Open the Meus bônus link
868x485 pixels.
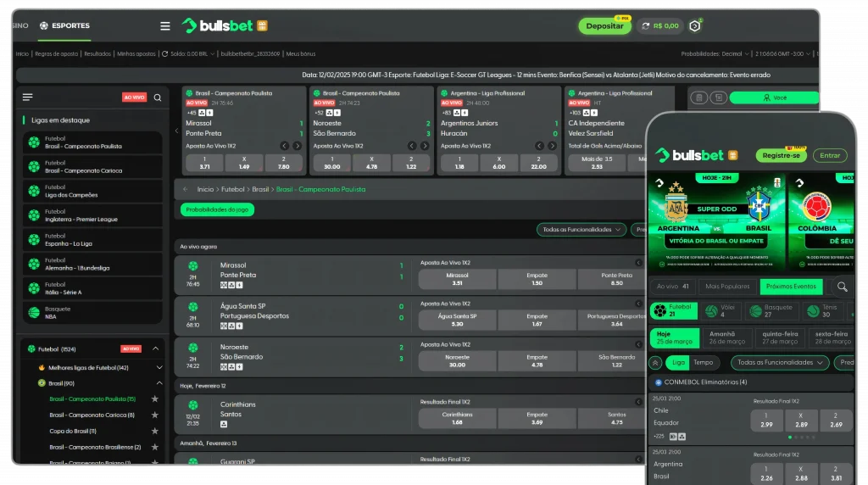301,53
